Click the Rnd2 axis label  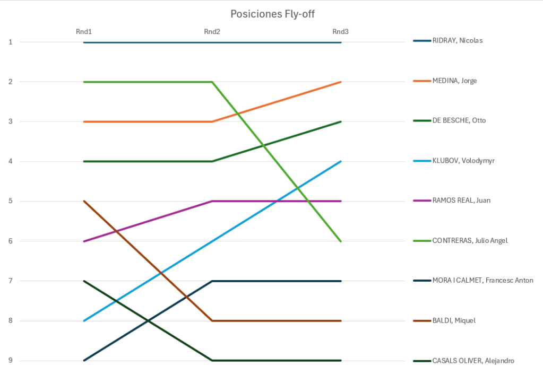point(212,32)
